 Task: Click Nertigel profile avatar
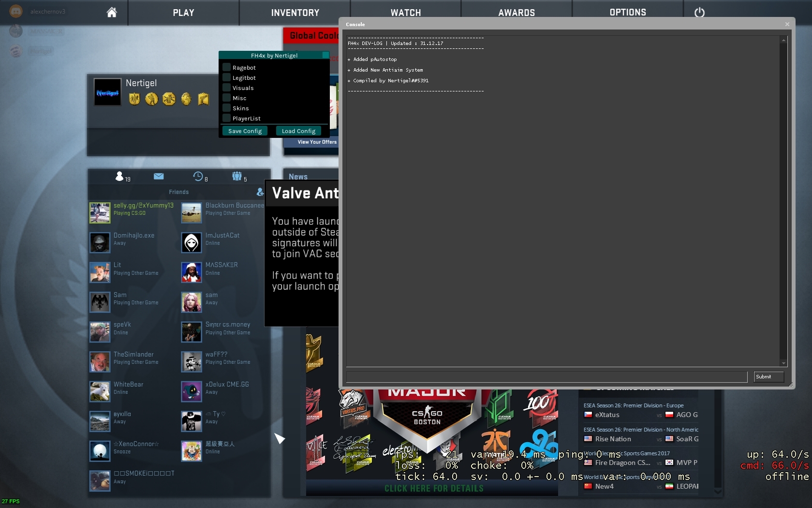107,92
